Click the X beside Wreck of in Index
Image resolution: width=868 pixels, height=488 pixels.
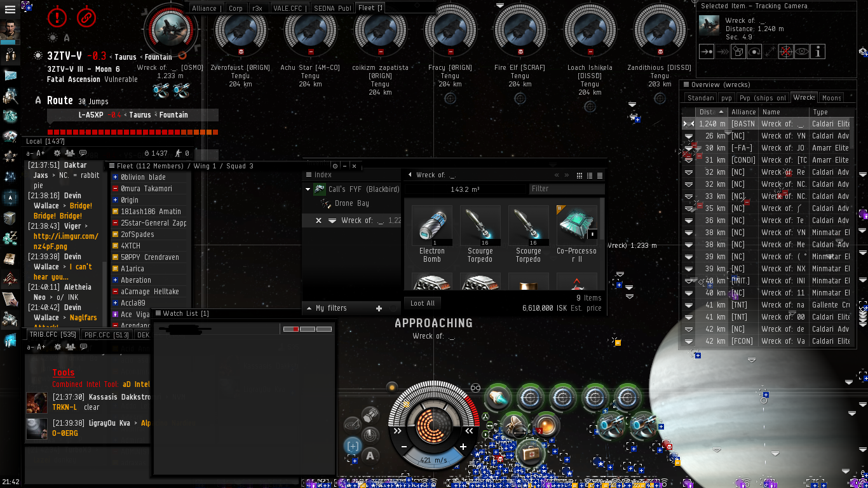[x=319, y=220]
